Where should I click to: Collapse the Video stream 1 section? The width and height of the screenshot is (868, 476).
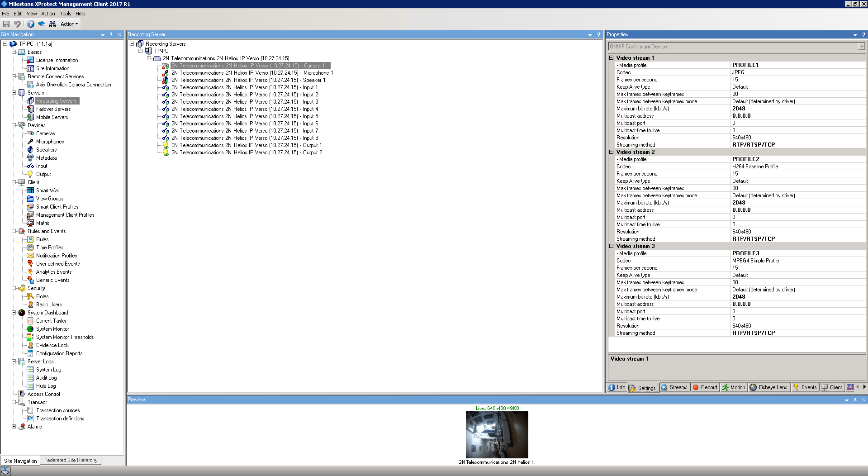611,58
